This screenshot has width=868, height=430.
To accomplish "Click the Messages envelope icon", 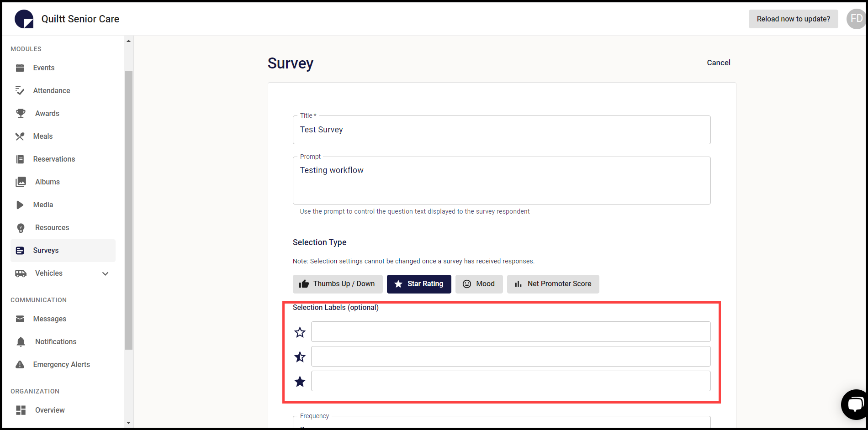I will point(20,319).
